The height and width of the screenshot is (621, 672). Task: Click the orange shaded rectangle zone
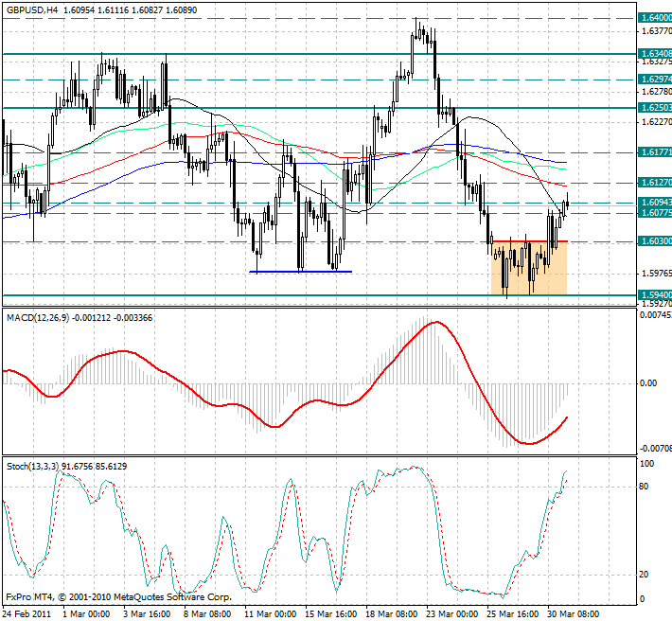[x=529, y=268]
